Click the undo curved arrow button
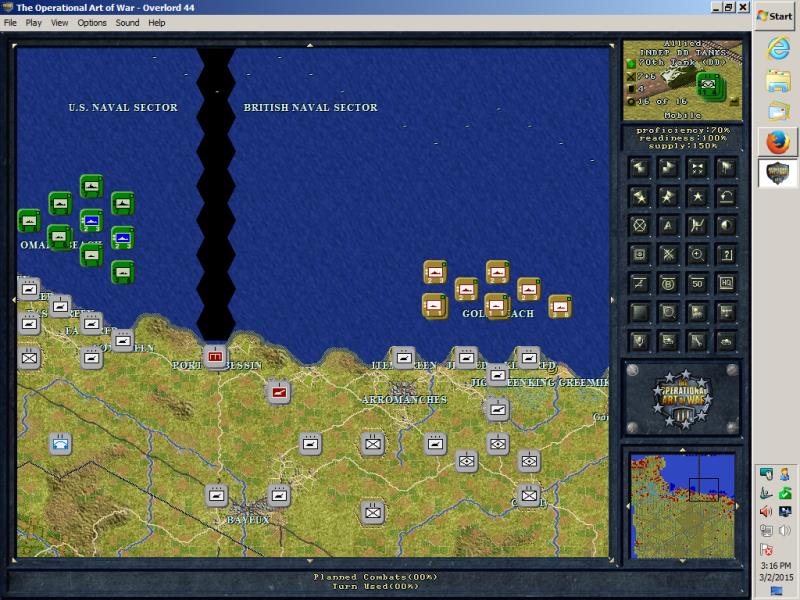 pos(727,196)
